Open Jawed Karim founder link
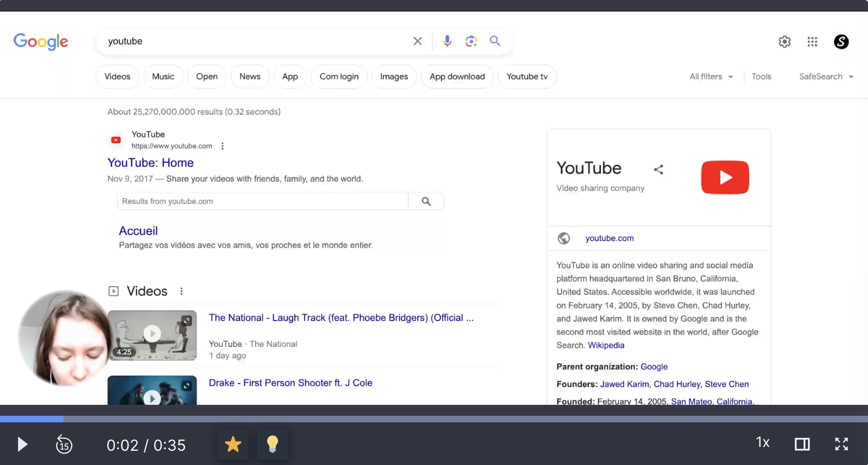Viewport: 868px width, 465px height. pos(624,384)
